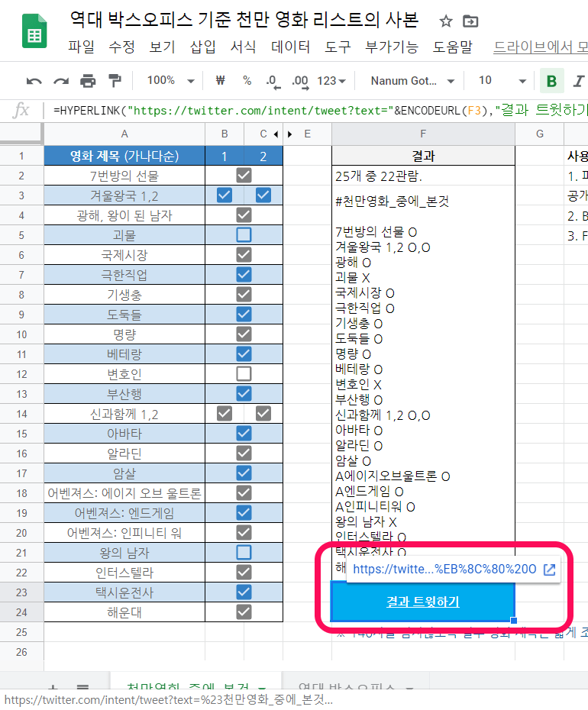
Task: Click the move to folder icon
Action: (x=470, y=21)
